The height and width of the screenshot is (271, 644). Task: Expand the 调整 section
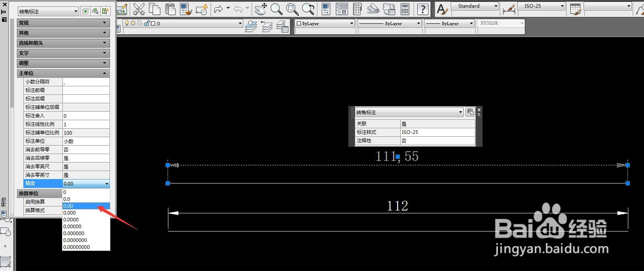63,63
